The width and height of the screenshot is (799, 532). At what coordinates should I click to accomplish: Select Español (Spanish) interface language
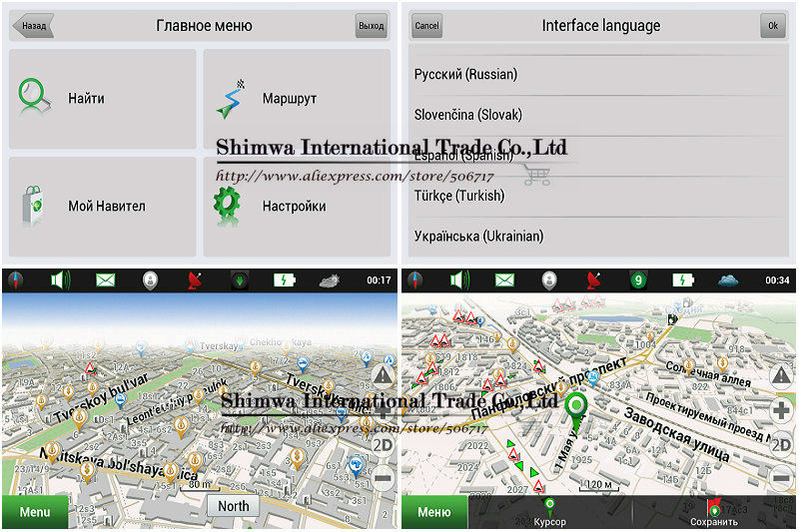click(x=598, y=156)
